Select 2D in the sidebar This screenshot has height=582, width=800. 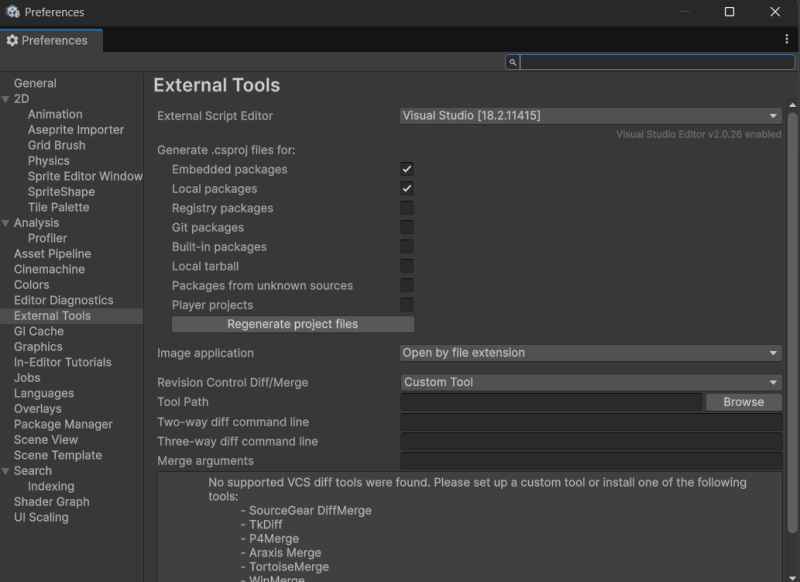21,99
